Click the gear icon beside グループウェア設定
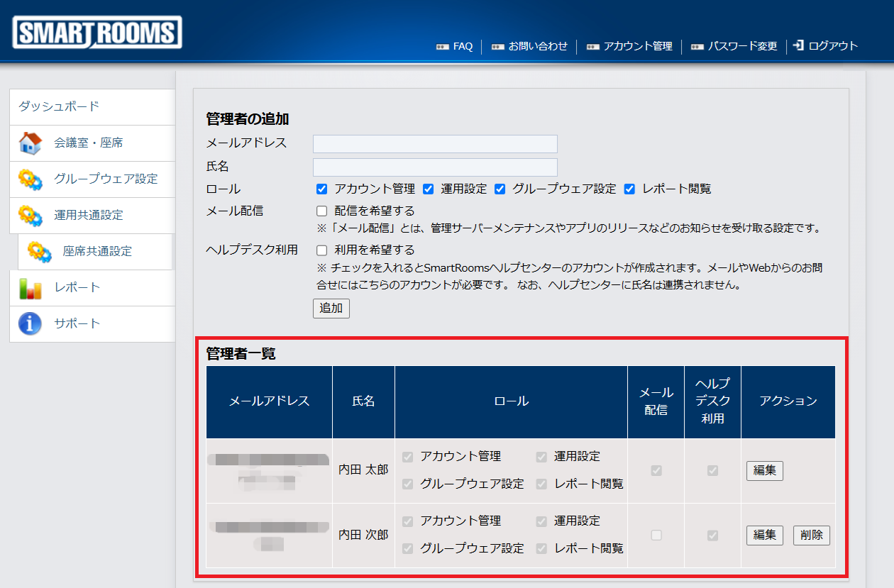 30,179
